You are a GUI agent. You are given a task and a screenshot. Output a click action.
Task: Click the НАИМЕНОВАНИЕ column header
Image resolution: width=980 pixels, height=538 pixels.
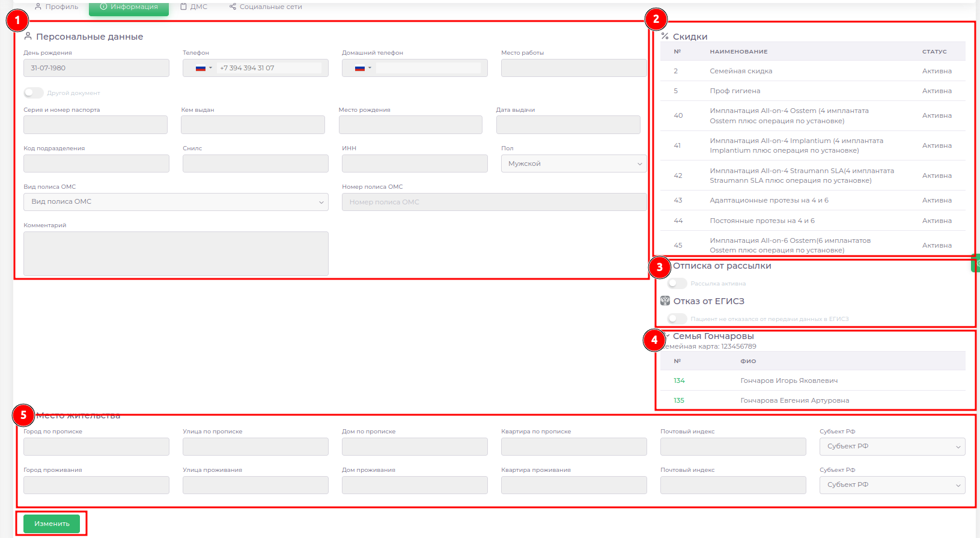(738, 52)
